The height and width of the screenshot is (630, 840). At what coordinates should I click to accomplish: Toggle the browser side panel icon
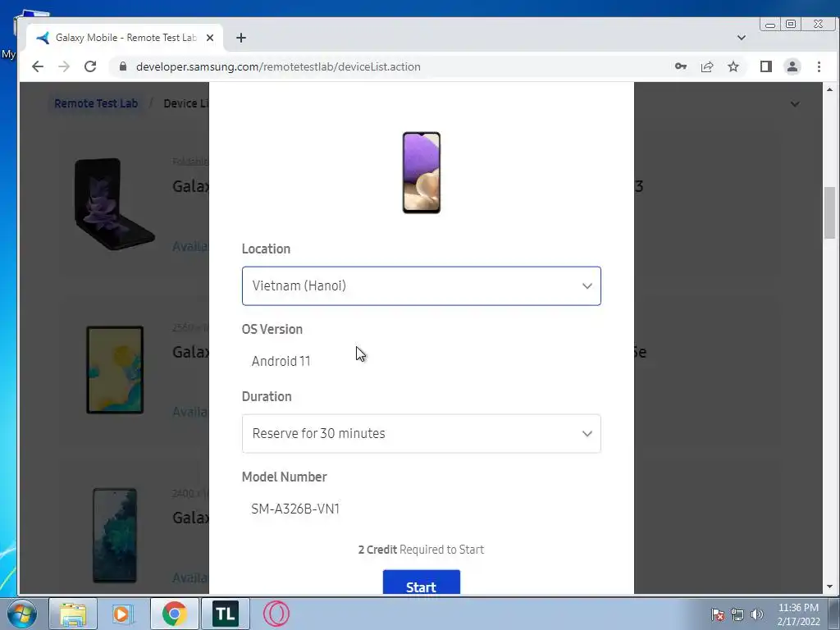pos(766,66)
